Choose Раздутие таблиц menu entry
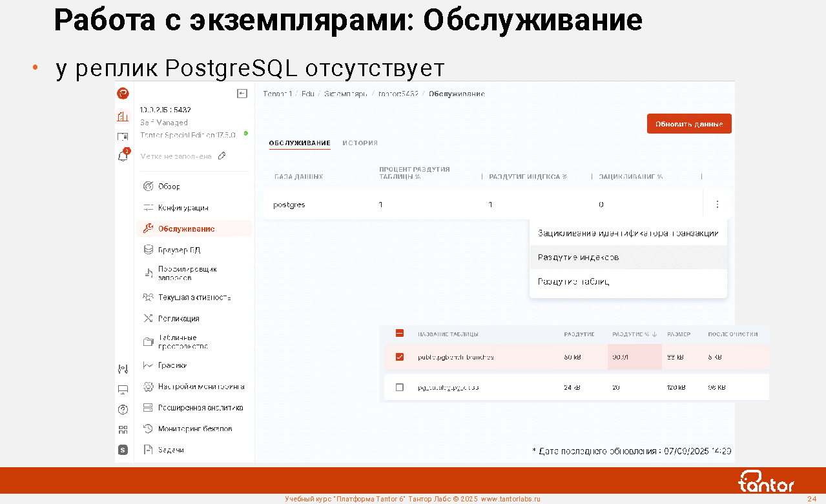Image resolution: width=826 pixels, height=504 pixels. click(x=573, y=282)
